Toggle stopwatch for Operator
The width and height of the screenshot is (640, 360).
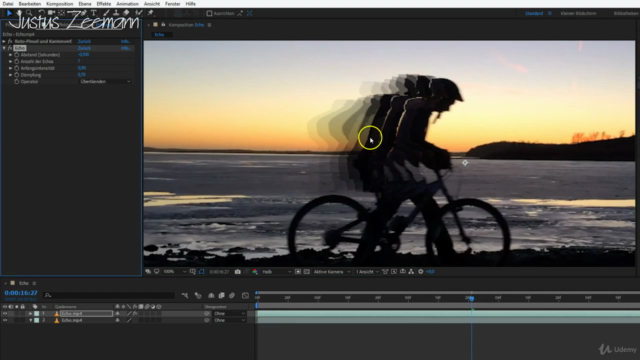[x=17, y=82]
